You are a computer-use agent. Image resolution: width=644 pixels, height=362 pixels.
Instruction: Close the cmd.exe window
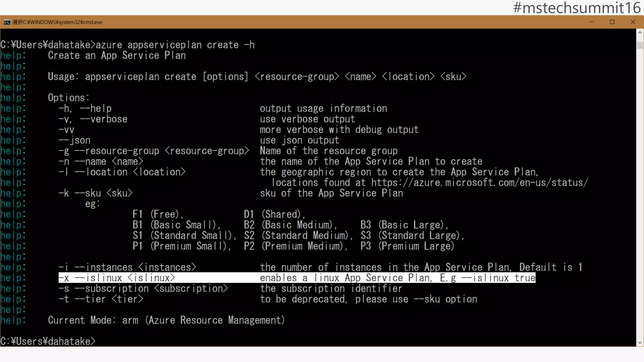pyautogui.click(x=633, y=22)
